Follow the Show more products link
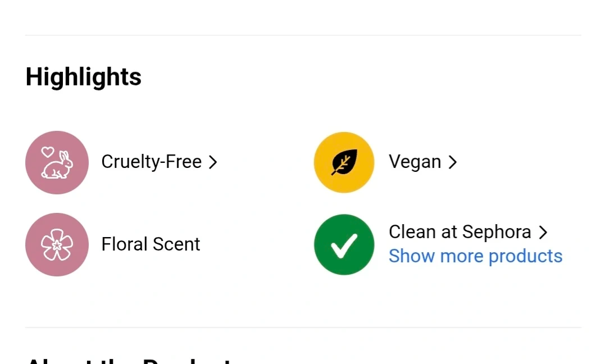 tap(475, 256)
